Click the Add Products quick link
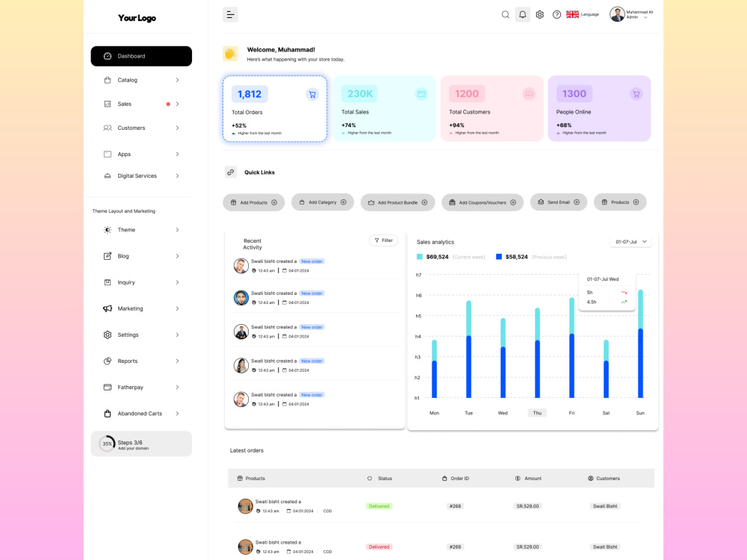Viewport: 747px width, 560px height. [254, 202]
